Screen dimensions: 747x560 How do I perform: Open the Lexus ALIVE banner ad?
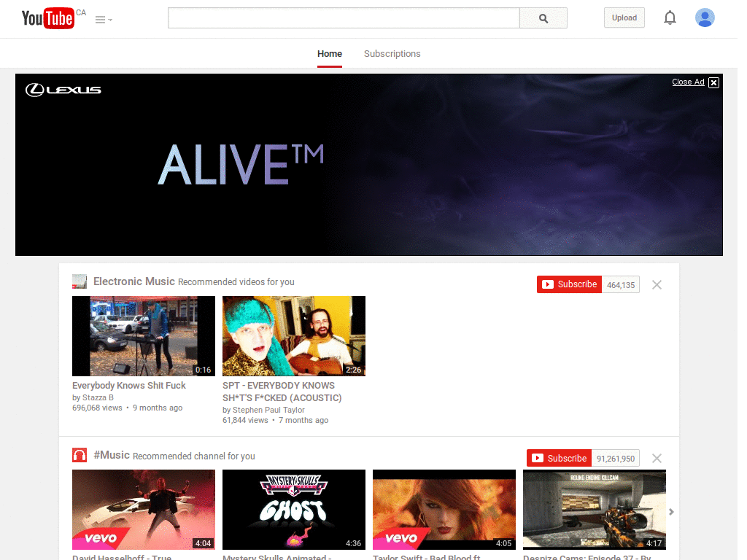click(368, 165)
